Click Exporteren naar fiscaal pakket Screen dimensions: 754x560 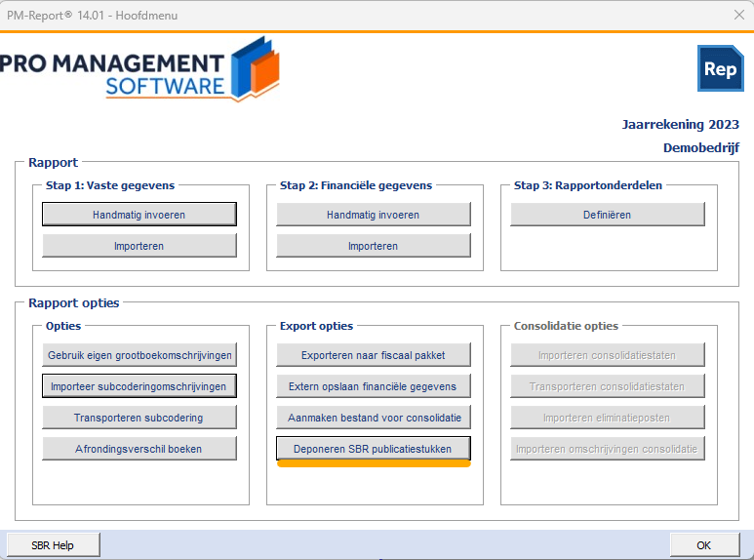[374, 354]
